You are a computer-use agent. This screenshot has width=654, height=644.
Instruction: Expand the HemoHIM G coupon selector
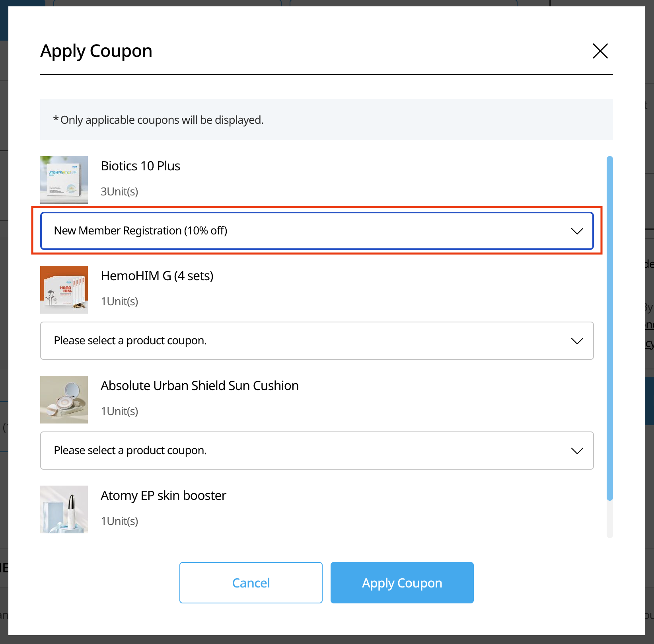tap(316, 341)
